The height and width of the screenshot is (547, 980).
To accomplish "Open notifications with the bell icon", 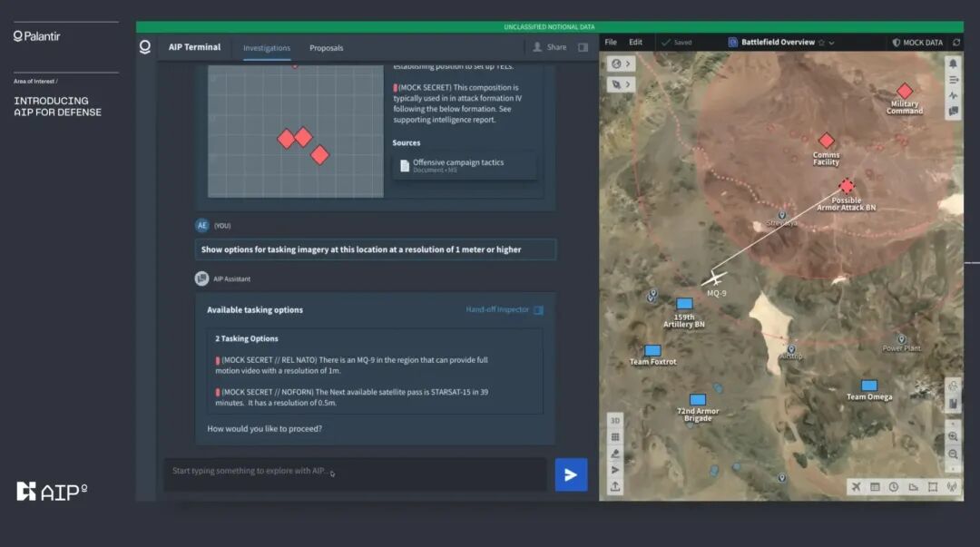I will (x=953, y=63).
